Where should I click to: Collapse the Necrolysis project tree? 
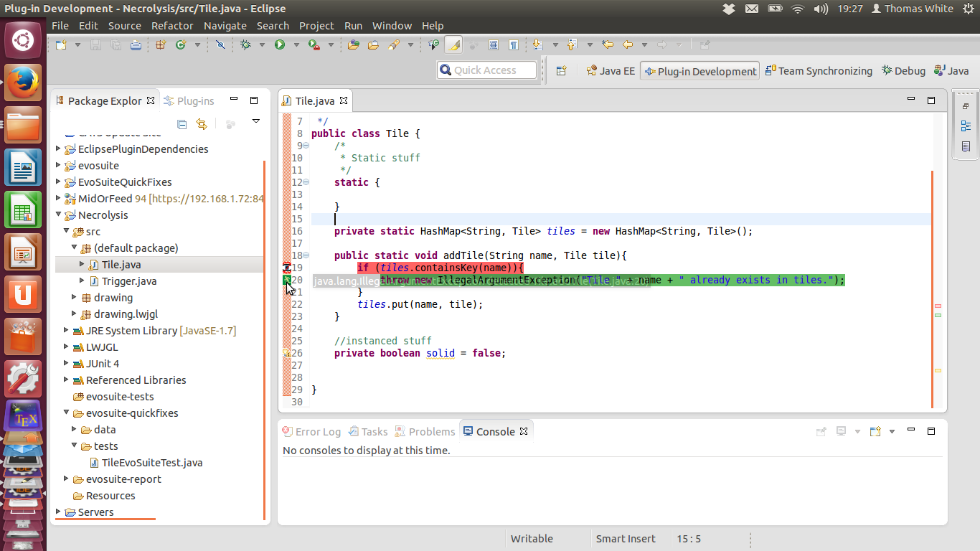(59, 215)
